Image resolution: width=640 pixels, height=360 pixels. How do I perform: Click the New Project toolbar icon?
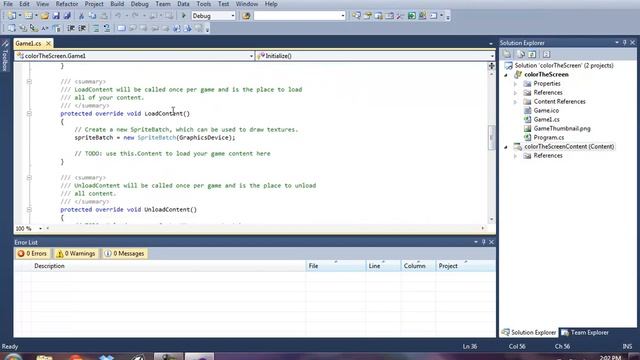coord(12,16)
